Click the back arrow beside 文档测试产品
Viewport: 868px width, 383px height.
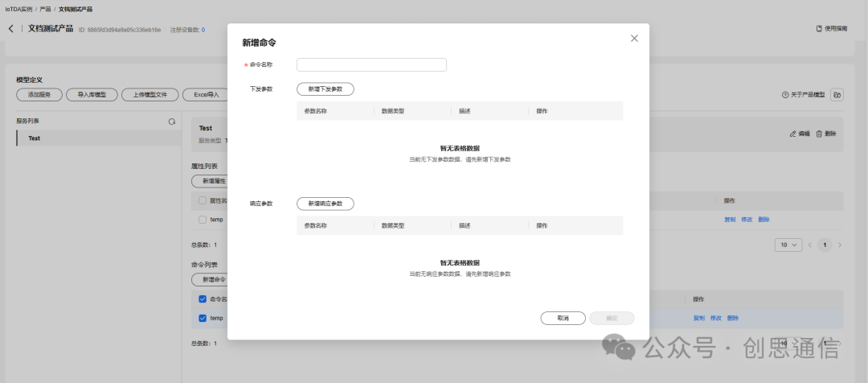click(10, 28)
